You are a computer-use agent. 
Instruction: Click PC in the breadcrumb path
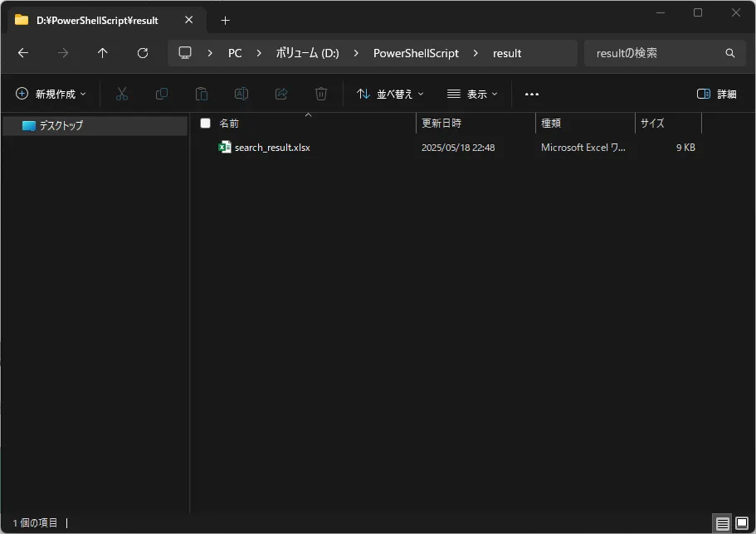pyautogui.click(x=235, y=53)
